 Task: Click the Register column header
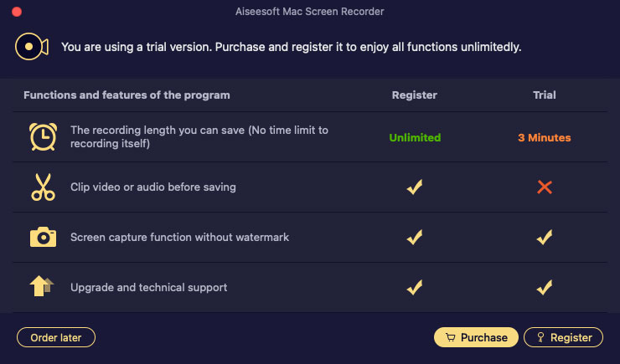click(415, 95)
